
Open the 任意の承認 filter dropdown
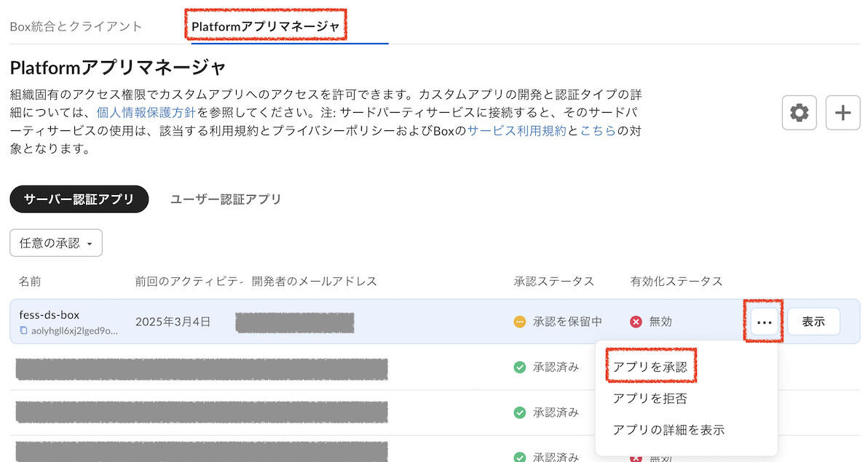click(56, 243)
